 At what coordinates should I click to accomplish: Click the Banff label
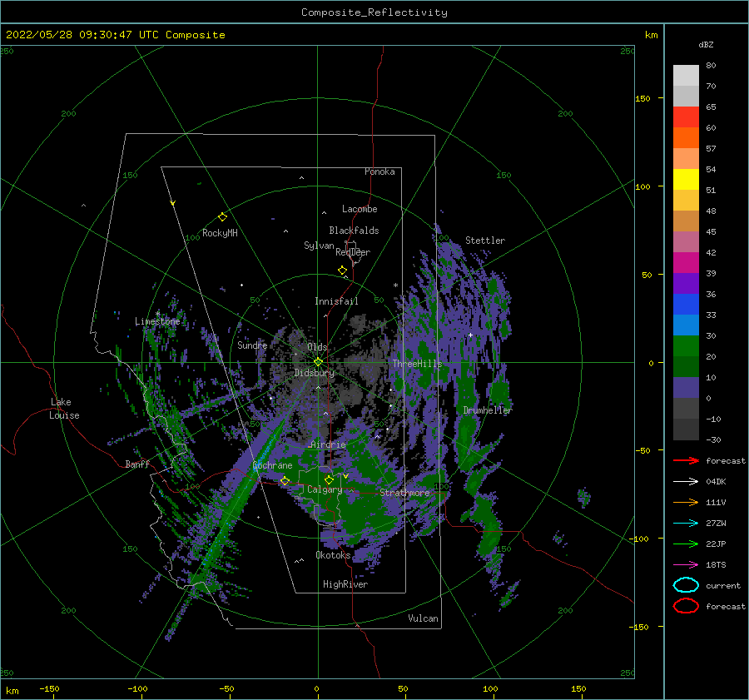tap(137, 464)
